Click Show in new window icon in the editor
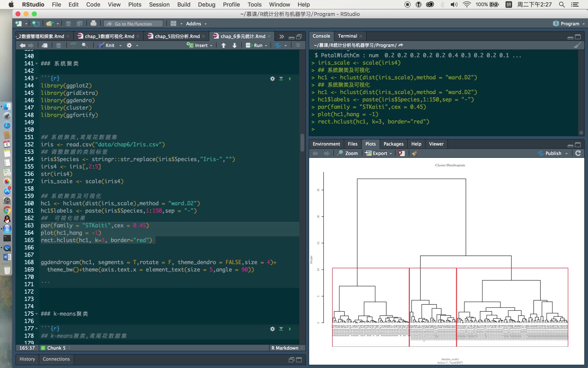The height and width of the screenshot is (368, 588). pos(45,45)
